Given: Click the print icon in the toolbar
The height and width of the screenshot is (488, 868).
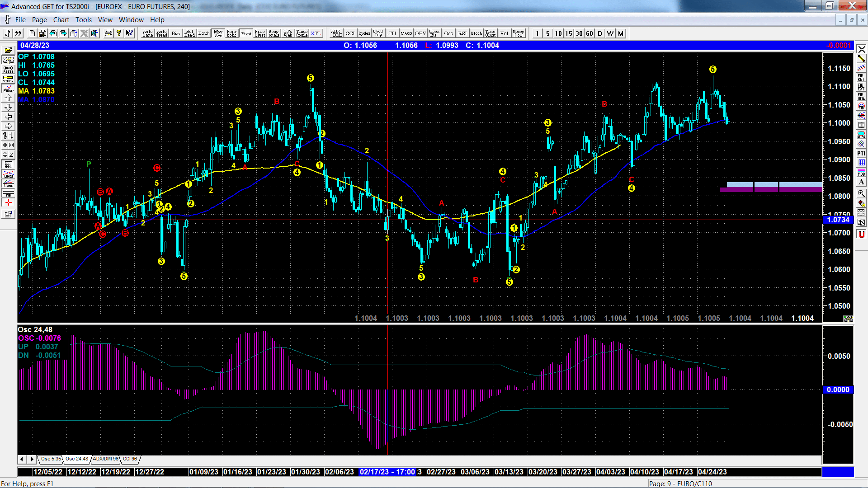Looking at the screenshot, I should tap(108, 33).
